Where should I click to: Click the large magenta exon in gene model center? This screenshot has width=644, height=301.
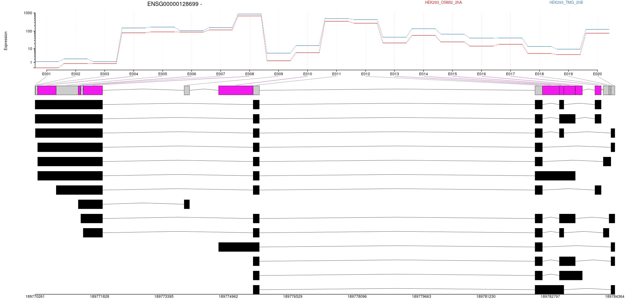coord(236,90)
